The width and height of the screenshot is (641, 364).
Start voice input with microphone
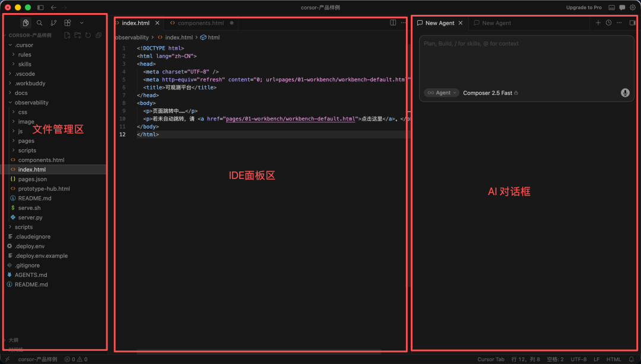[625, 93]
